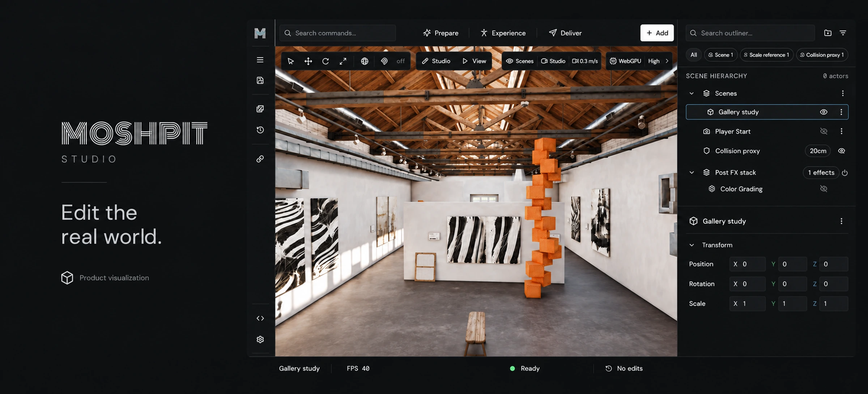Click the Search commands field

point(337,33)
